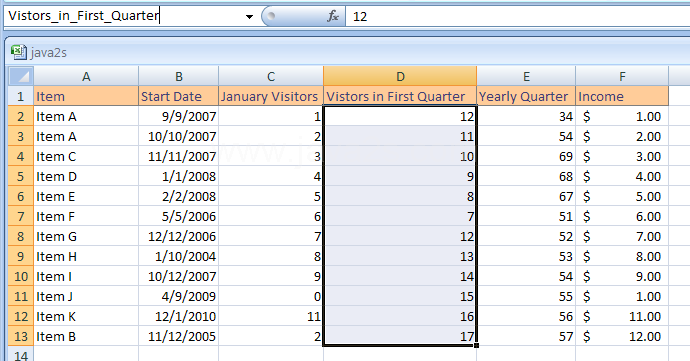Click the Income cell showing 11.00
This screenshot has width=690, height=361.
click(x=622, y=317)
